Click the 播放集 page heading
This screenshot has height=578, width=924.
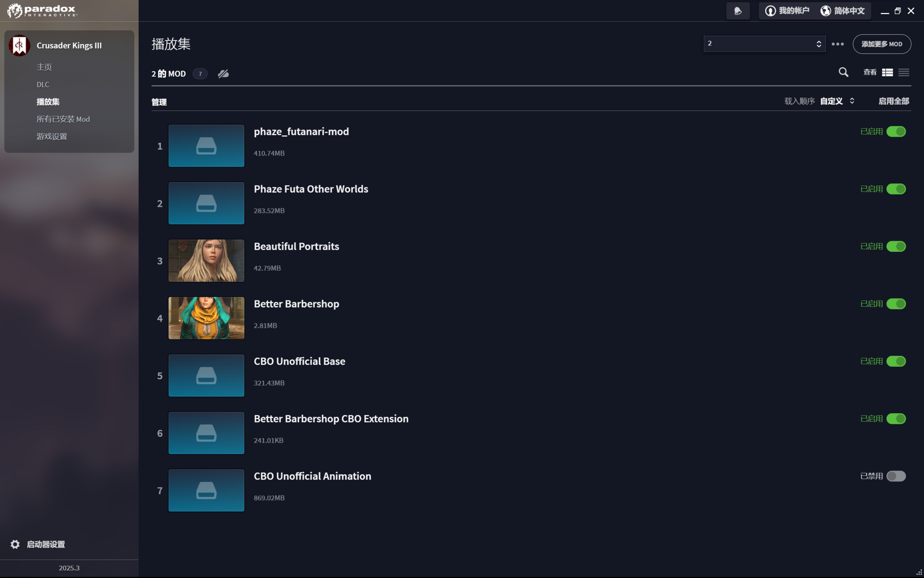point(171,44)
